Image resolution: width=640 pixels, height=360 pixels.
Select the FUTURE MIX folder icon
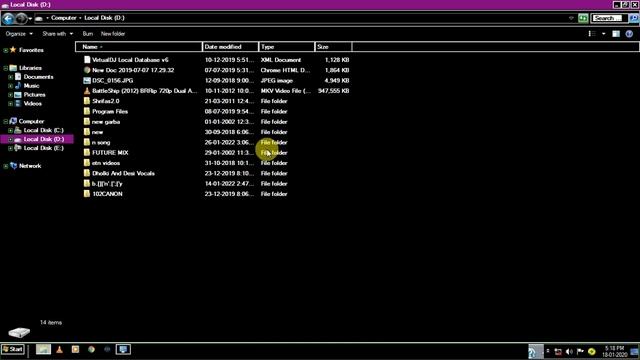[87, 152]
